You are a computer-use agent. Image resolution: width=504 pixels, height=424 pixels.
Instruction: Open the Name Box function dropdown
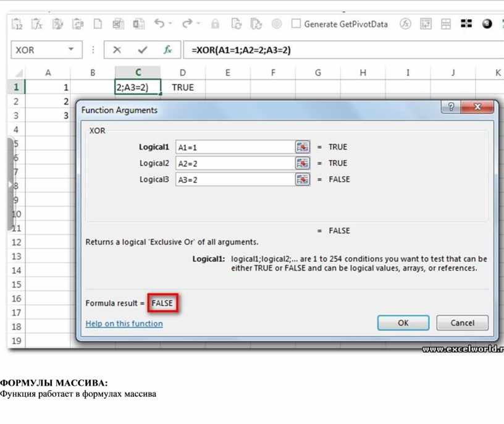[71, 50]
